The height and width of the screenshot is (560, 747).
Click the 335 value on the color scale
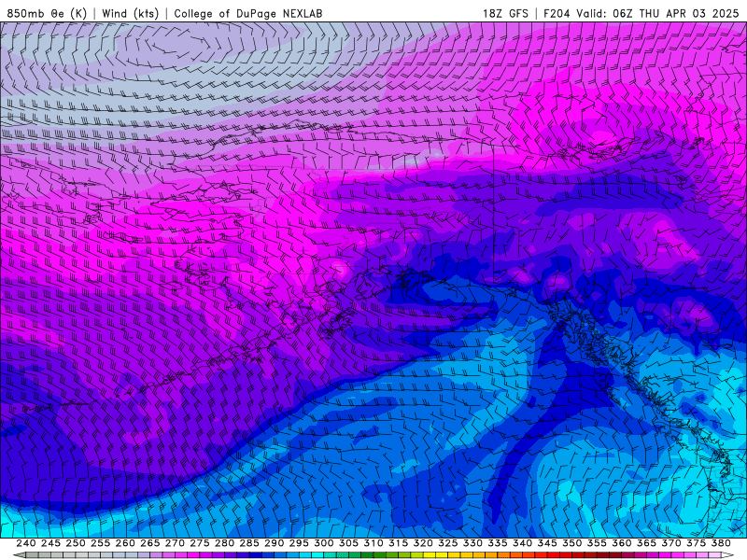pyautogui.click(x=498, y=543)
